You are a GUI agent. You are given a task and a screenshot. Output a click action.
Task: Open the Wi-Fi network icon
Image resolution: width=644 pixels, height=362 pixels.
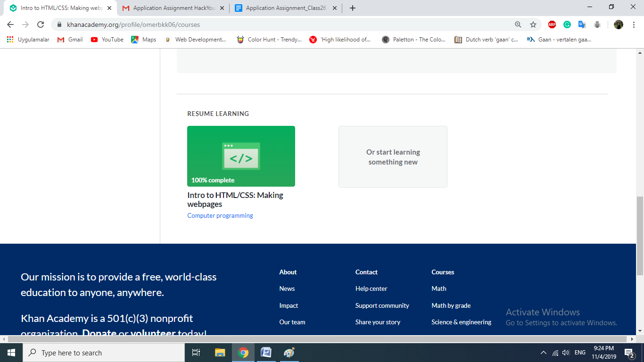point(555,353)
